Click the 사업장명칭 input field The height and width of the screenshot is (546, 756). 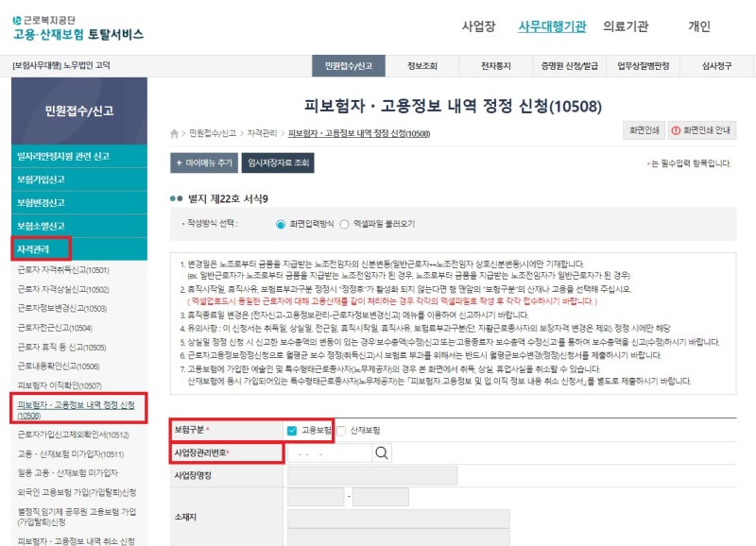point(372,476)
